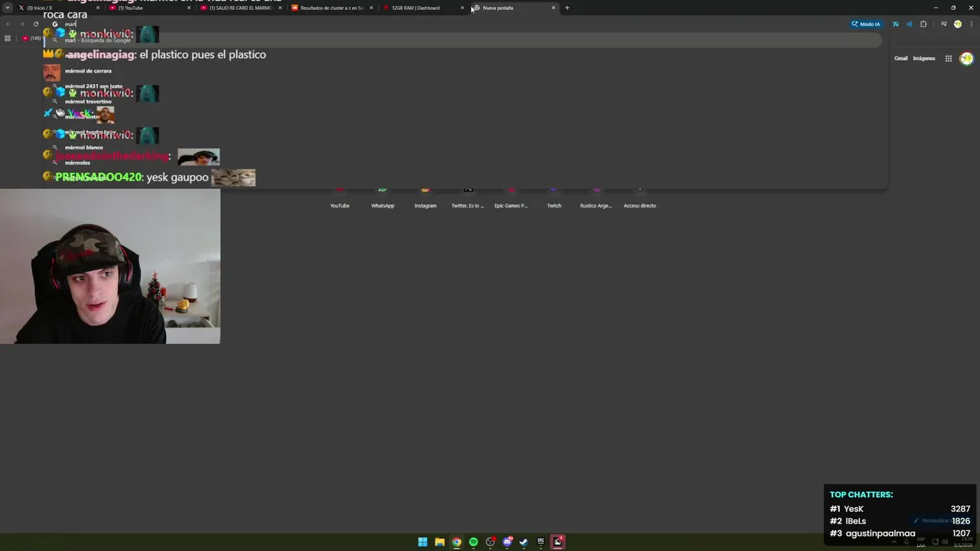Open the Gmail link
980x551 pixels.
[901, 58]
